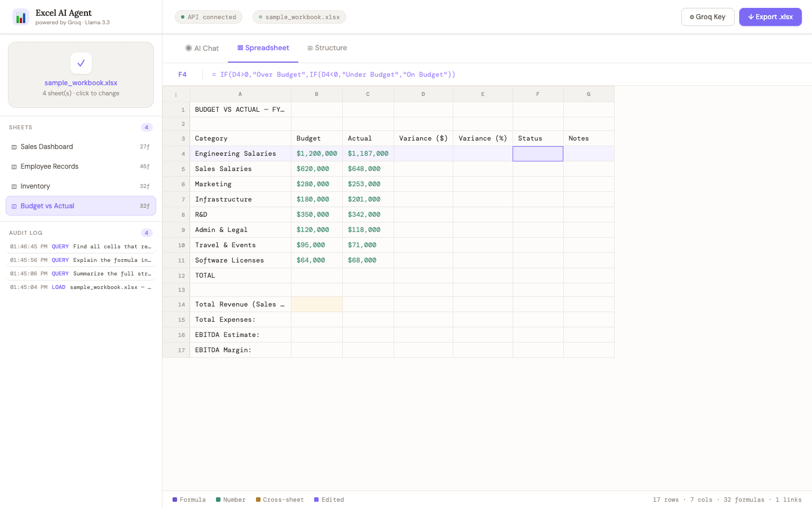Click the Edited legend swatch
The image size is (812, 508).
point(316,500)
